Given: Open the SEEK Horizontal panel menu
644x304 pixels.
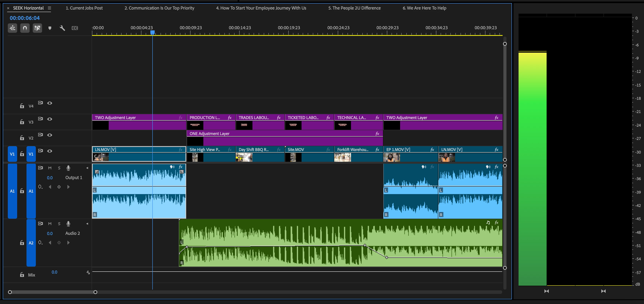Looking at the screenshot, I should pos(49,8).
